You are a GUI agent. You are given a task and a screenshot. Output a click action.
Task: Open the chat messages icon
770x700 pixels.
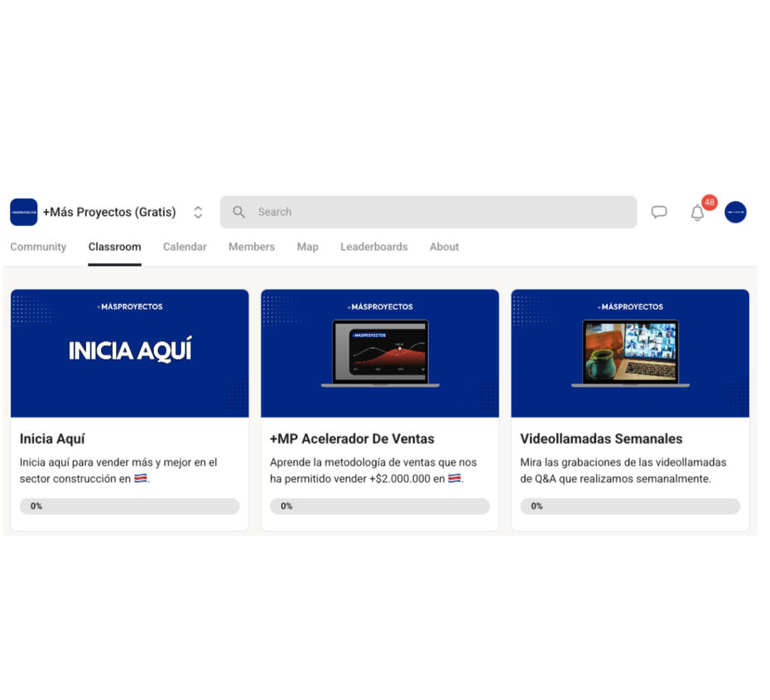pyautogui.click(x=659, y=212)
